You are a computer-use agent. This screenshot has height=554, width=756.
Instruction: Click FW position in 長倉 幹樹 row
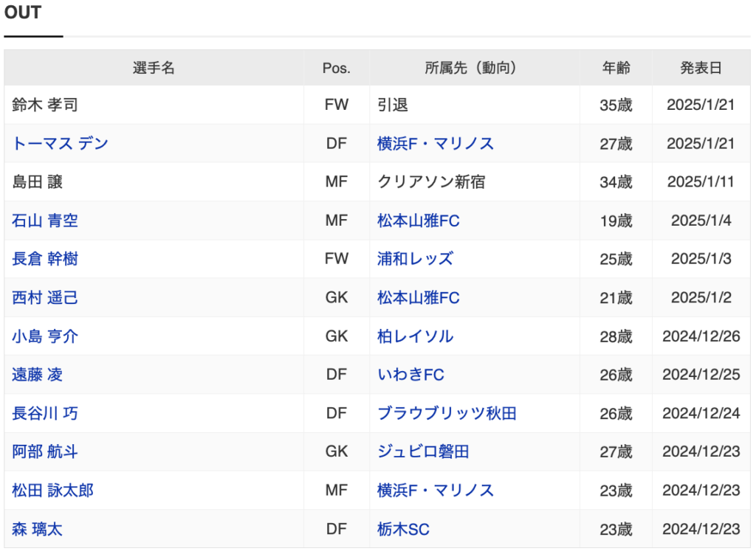(337, 259)
